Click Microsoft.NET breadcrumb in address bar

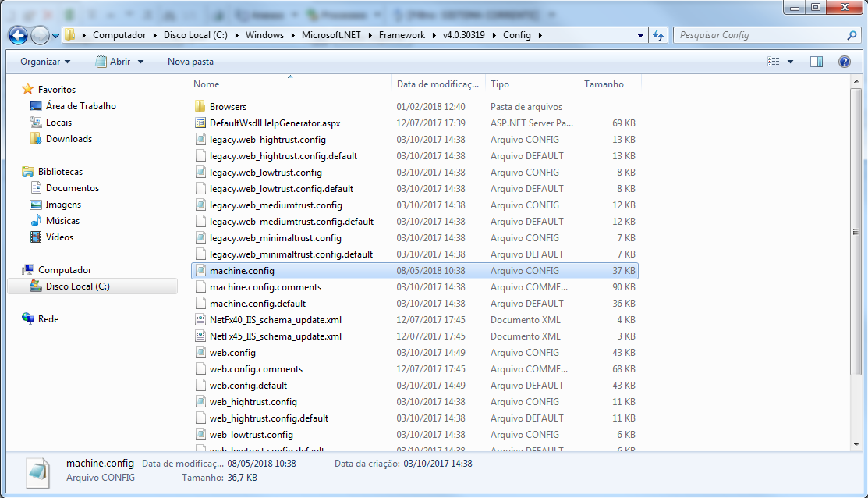click(x=331, y=35)
